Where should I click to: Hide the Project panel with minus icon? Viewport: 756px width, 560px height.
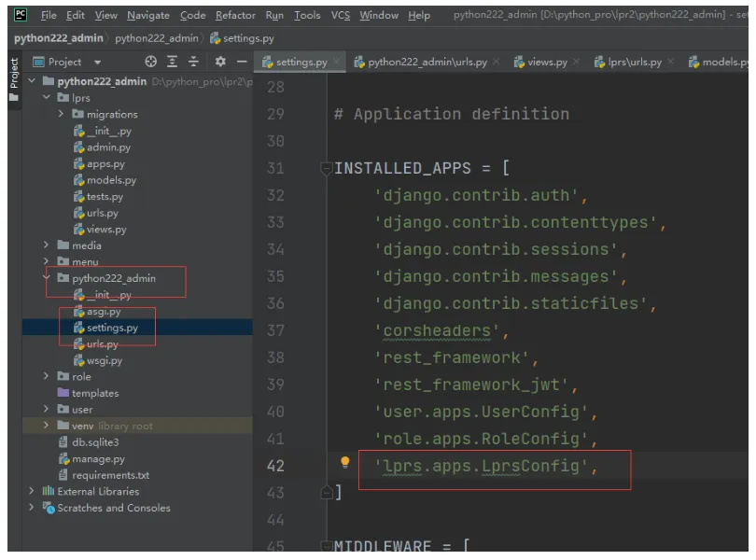pos(242,62)
